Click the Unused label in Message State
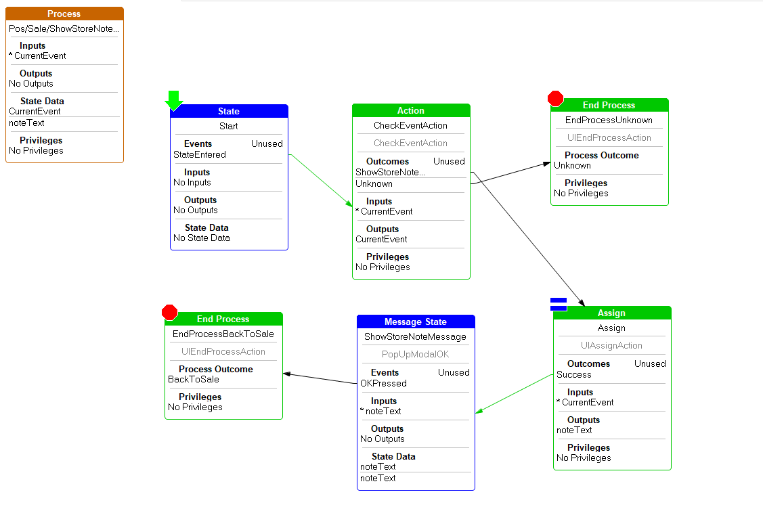Image resolution: width=763 pixels, height=532 pixels. click(454, 372)
